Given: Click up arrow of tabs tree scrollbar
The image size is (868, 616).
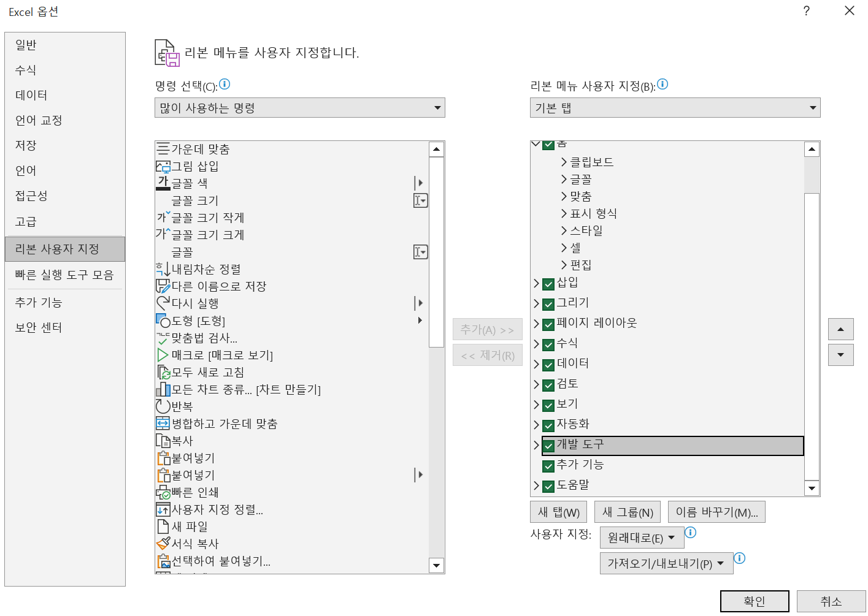Looking at the screenshot, I should point(812,149).
